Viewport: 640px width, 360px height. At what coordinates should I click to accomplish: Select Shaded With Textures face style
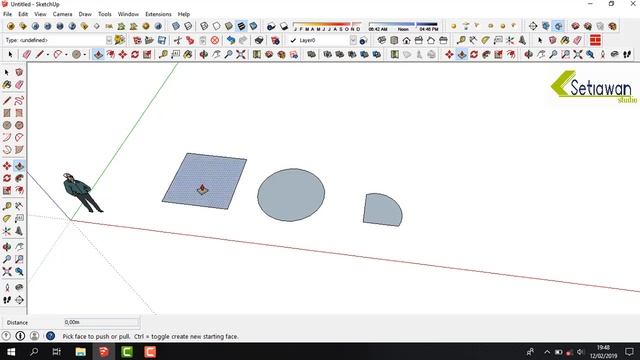coord(241,26)
